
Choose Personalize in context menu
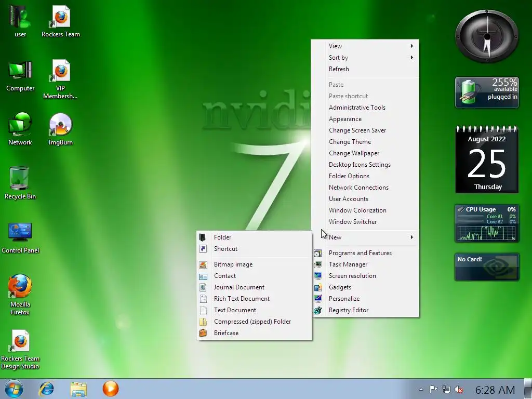point(365,299)
